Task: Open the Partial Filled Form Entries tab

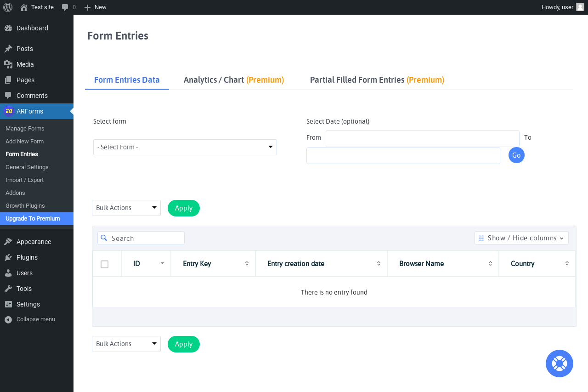Action: tap(377, 80)
